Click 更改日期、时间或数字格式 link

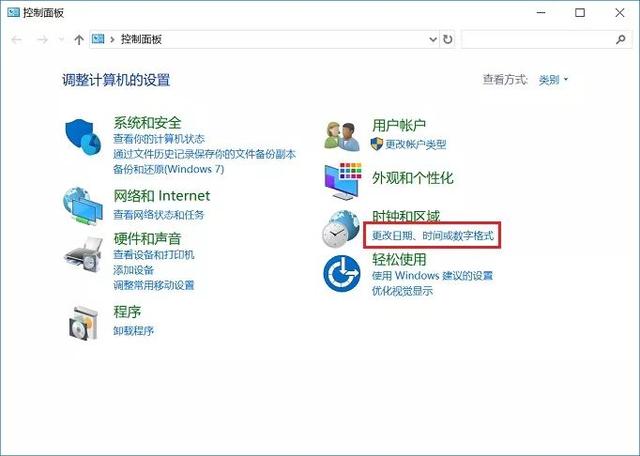pos(433,236)
